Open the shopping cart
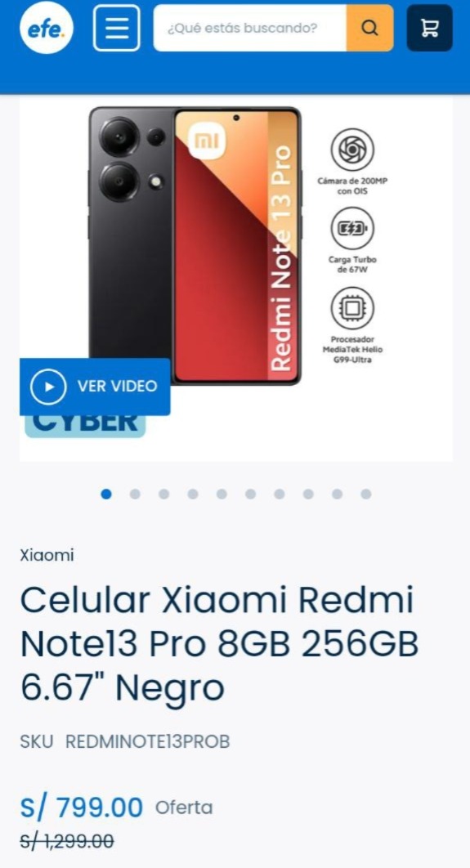Screen dimensions: 470x868 point(430,28)
